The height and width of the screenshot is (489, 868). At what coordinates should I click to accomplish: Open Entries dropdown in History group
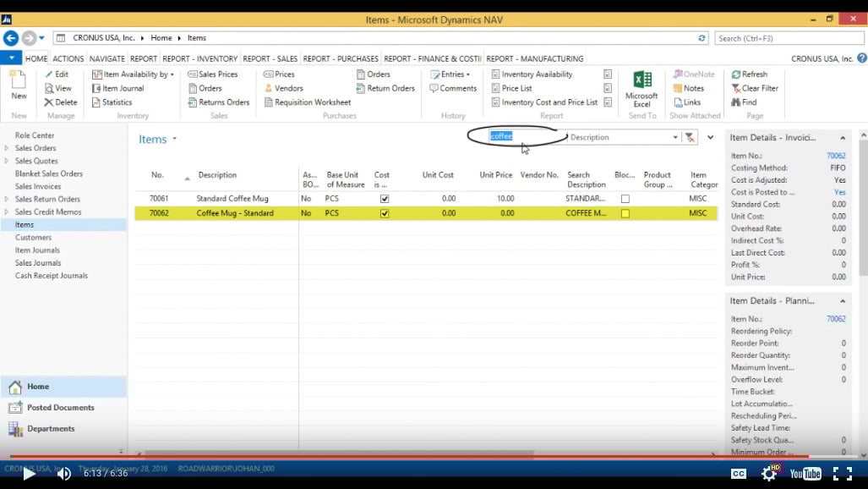point(450,74)
